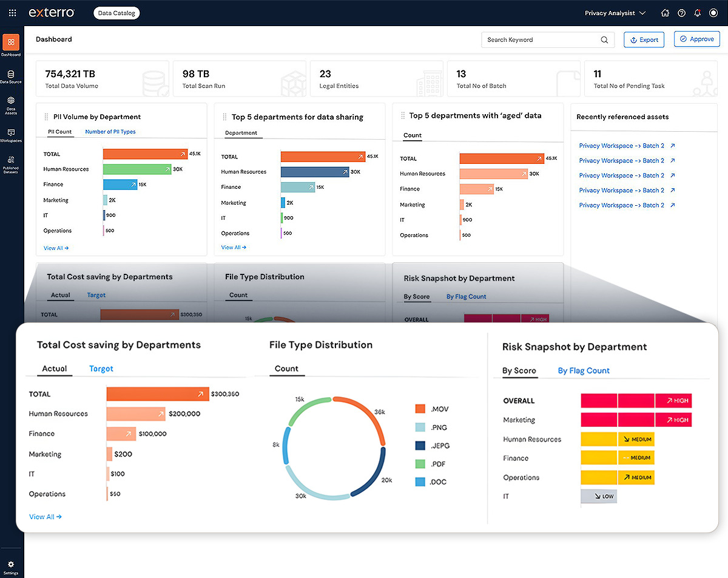Screen dimensions: 728x578
Task: Open the notifications bell icon
Action: tap(698, 13)
